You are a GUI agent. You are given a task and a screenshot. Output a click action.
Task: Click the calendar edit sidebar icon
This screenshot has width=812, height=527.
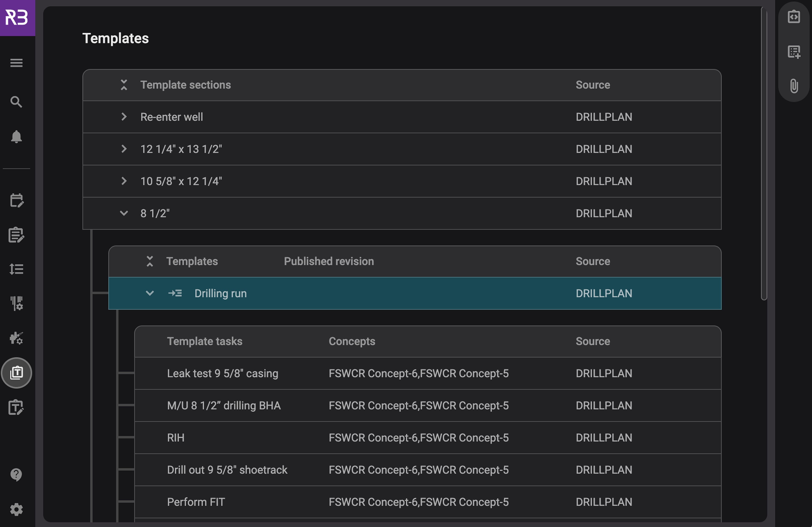tap(16, 201)
